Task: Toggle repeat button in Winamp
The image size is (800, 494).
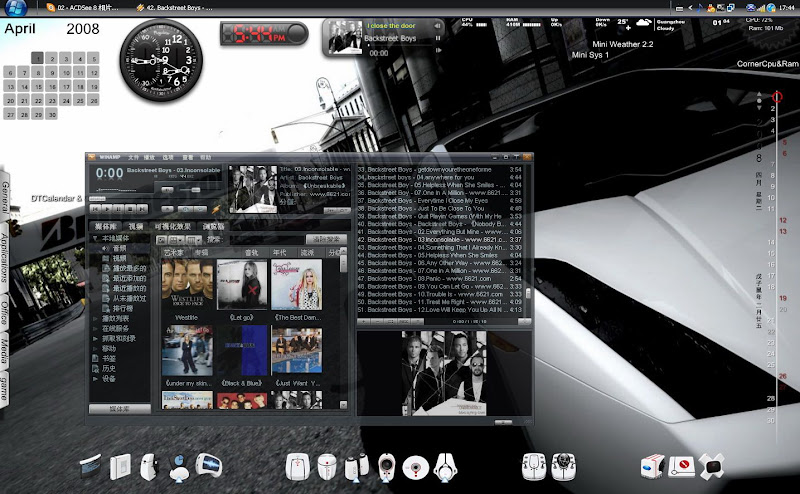Action: [x=201, y=209]
